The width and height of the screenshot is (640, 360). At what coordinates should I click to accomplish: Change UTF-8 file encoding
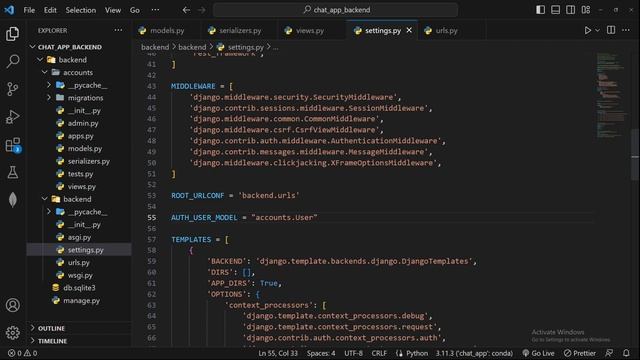click(353, 353)
